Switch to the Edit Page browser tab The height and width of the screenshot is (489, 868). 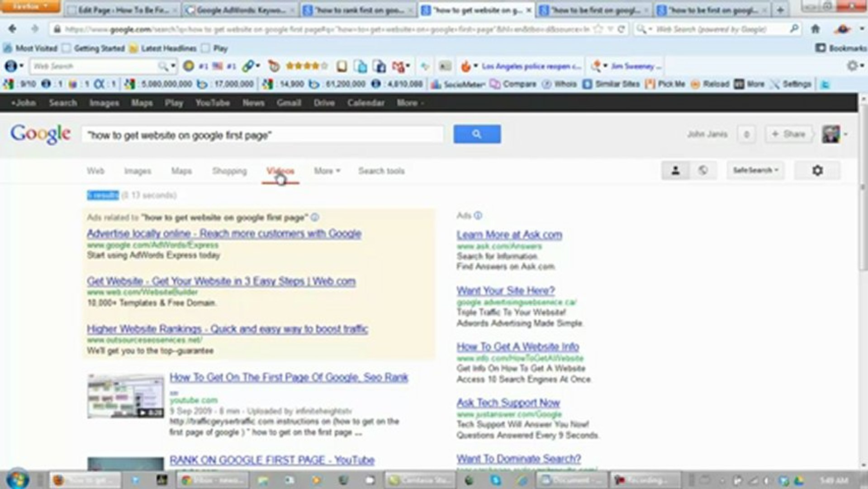[122, 10]
